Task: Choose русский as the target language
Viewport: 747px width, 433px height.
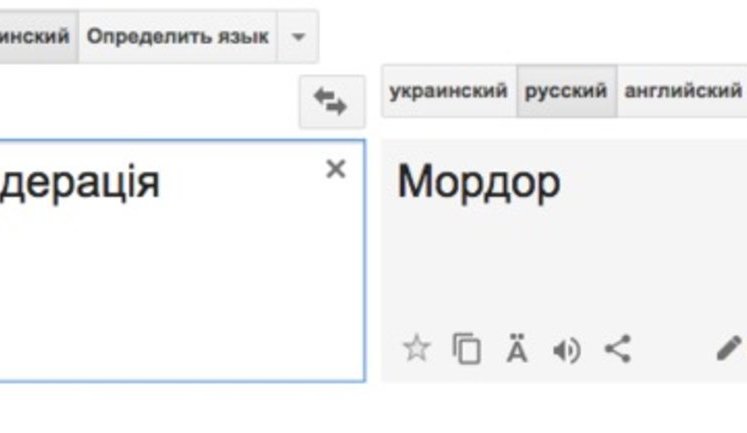Action: coord(566,91)
